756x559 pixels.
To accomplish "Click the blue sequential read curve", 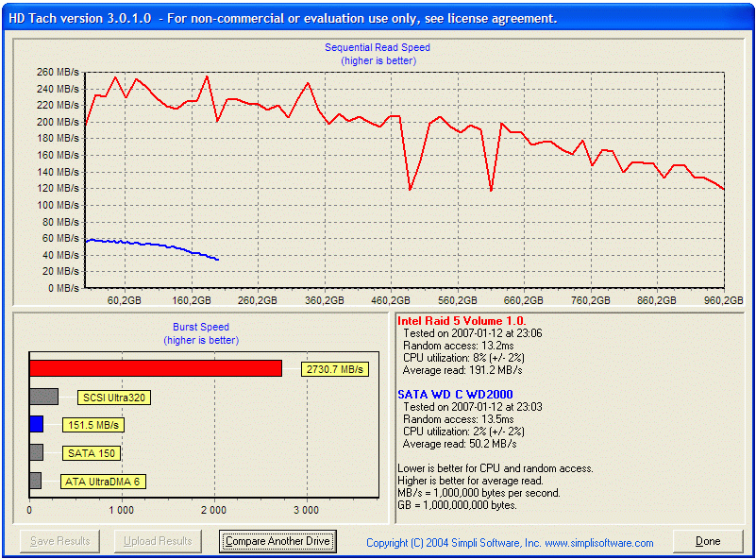I will tap(142, 244).
